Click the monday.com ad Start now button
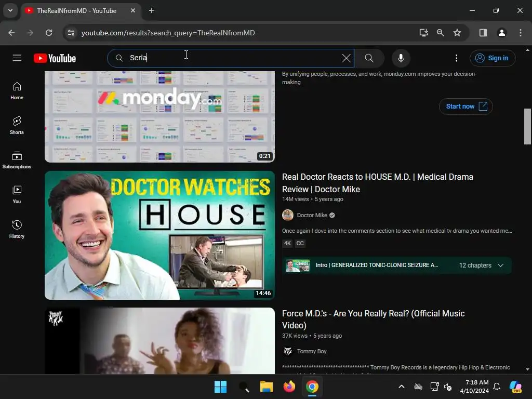 pyautogui.click(x=466, y=106)
